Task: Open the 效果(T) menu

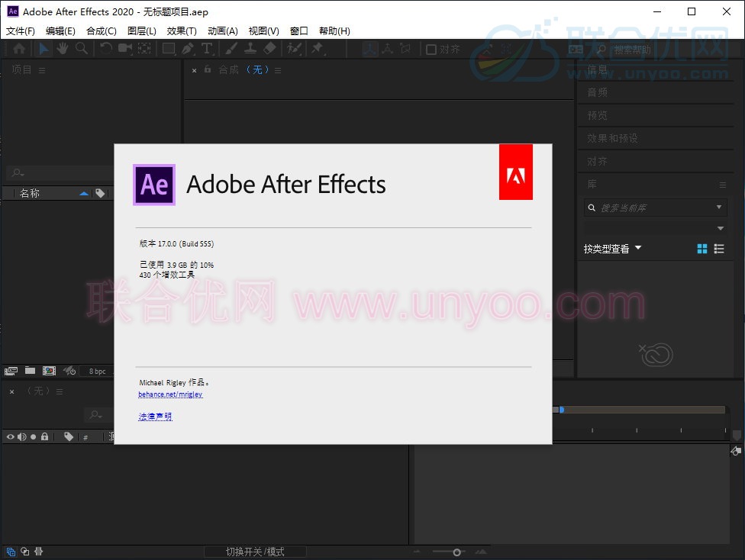Action: click(182, 31)
